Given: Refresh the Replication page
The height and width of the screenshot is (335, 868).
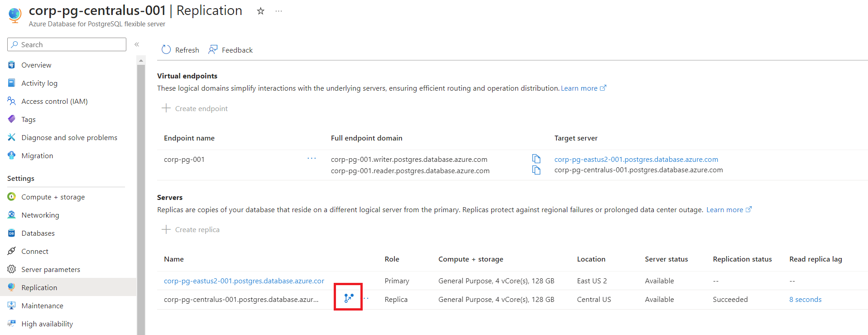Looking at the screenshot, I should coord(180,50).
